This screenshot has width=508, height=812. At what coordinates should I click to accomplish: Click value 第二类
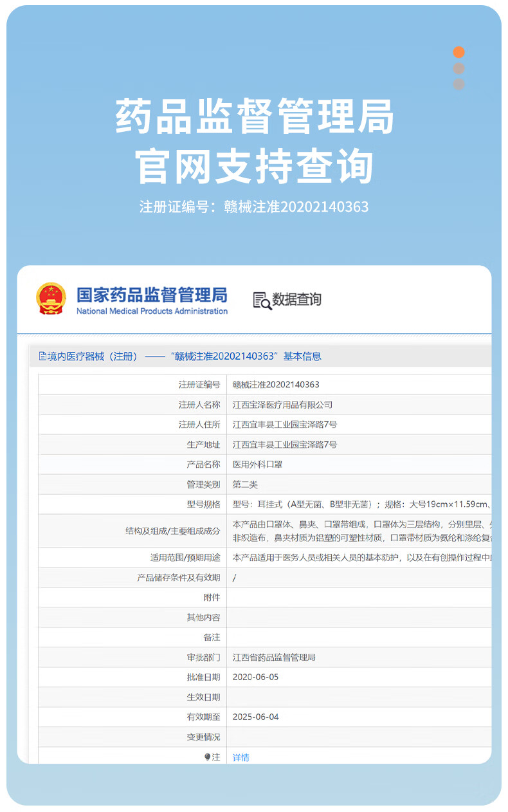tap(245, 484)
